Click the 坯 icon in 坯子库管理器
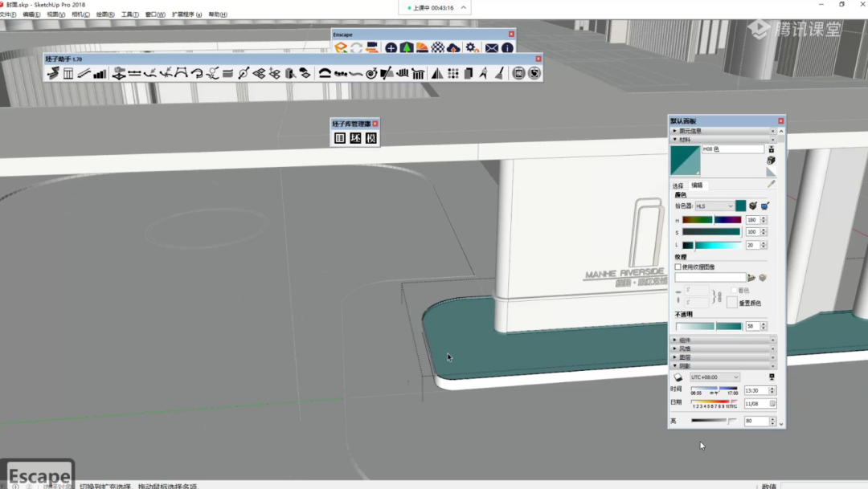Viewport: 868px width, 489px height. click(355, 138)
